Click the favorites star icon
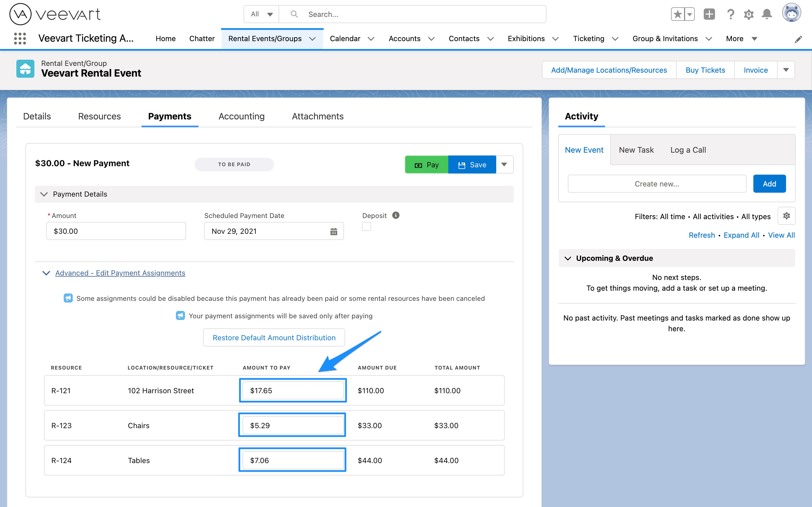The image size is (812, 507). click(x=678, y=14)
